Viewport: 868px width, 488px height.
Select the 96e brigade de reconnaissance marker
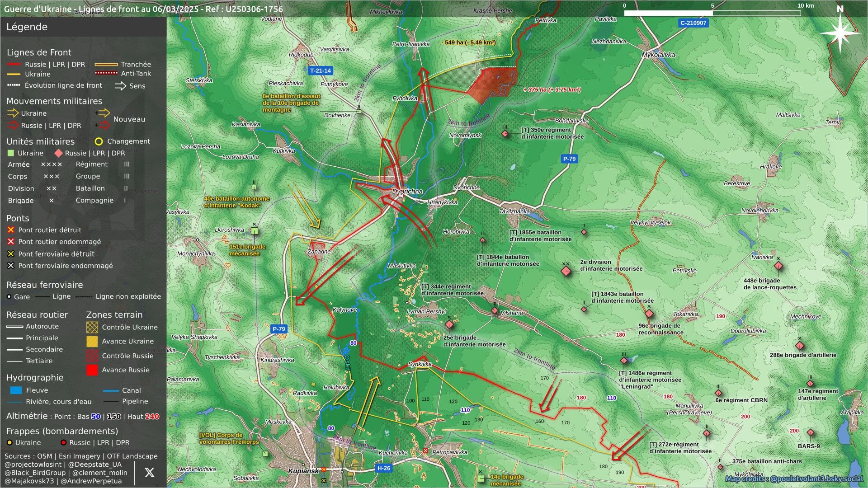[649, 314]
